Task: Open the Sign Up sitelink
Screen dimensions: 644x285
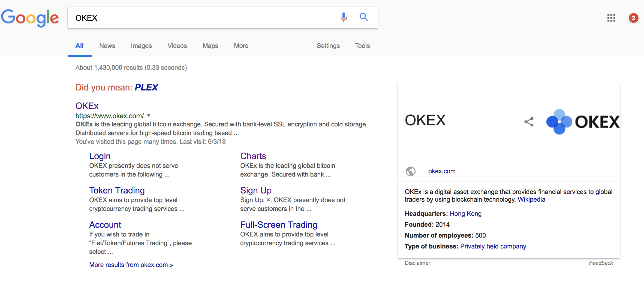Action: (256, 190)
